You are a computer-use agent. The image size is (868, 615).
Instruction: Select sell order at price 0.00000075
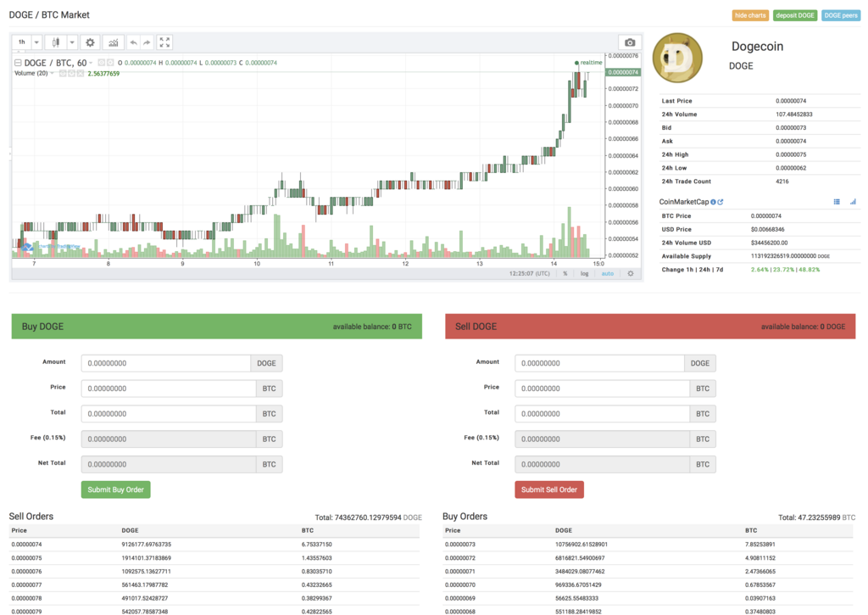click(x=214, y=558)
